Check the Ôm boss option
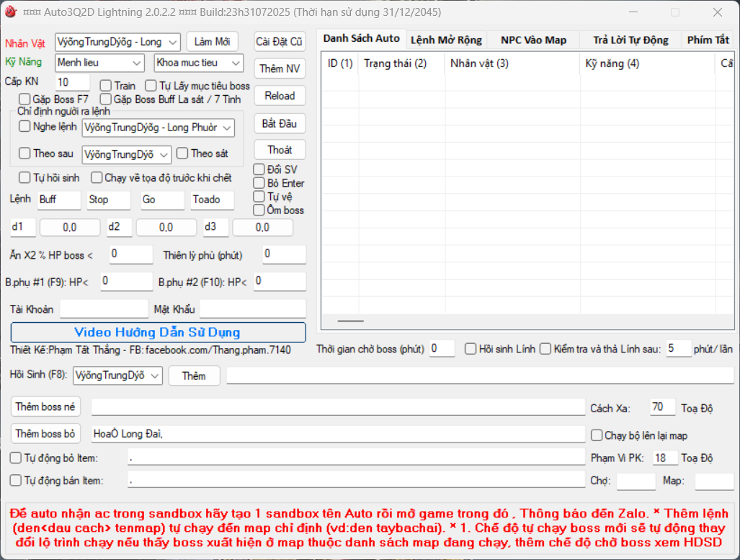The height and width of the screenshot is (560, 740). click(x=259, y=210)
